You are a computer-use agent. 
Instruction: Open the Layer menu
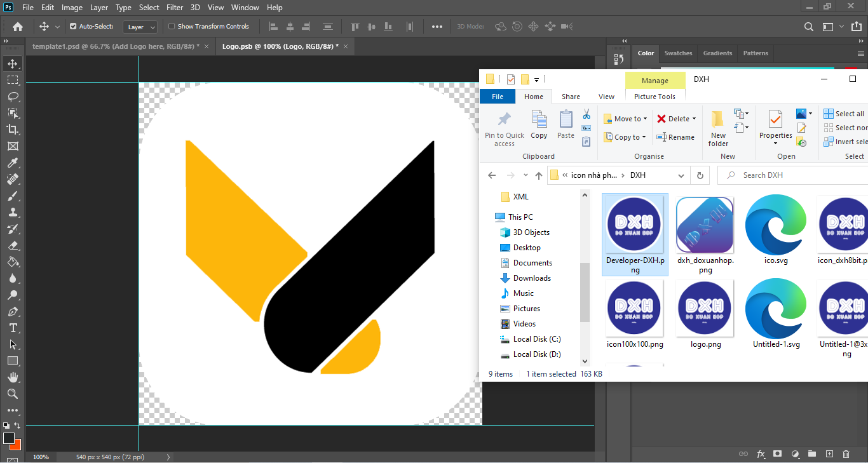[99, 8]
